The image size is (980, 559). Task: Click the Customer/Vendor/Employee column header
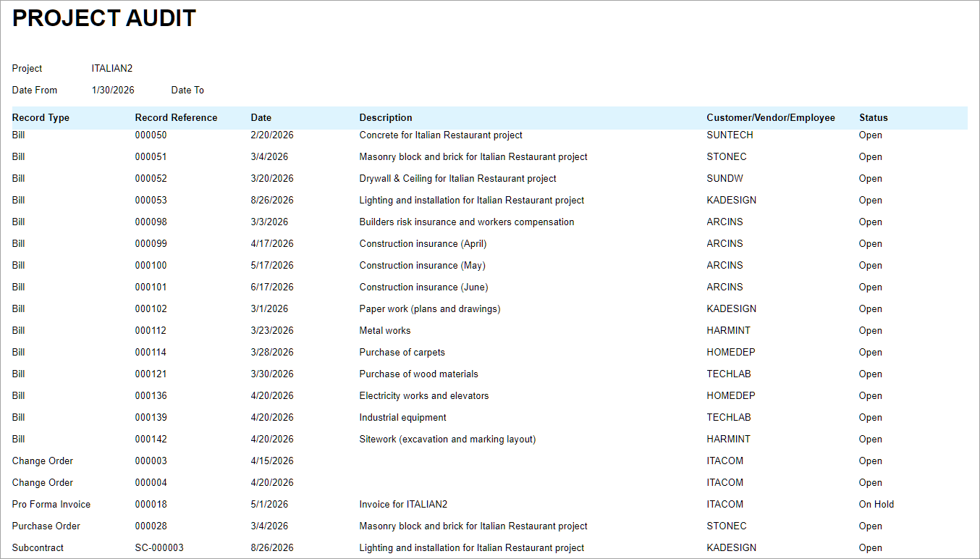771,117
